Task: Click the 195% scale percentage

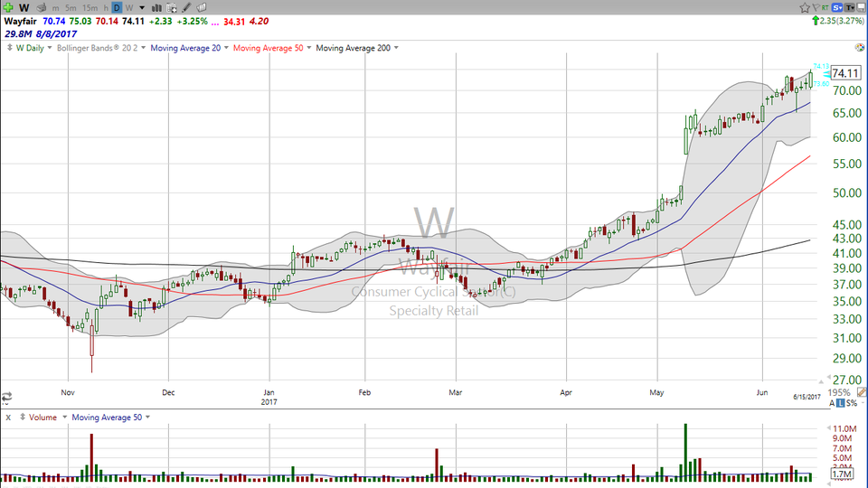Action: point(839,392)
